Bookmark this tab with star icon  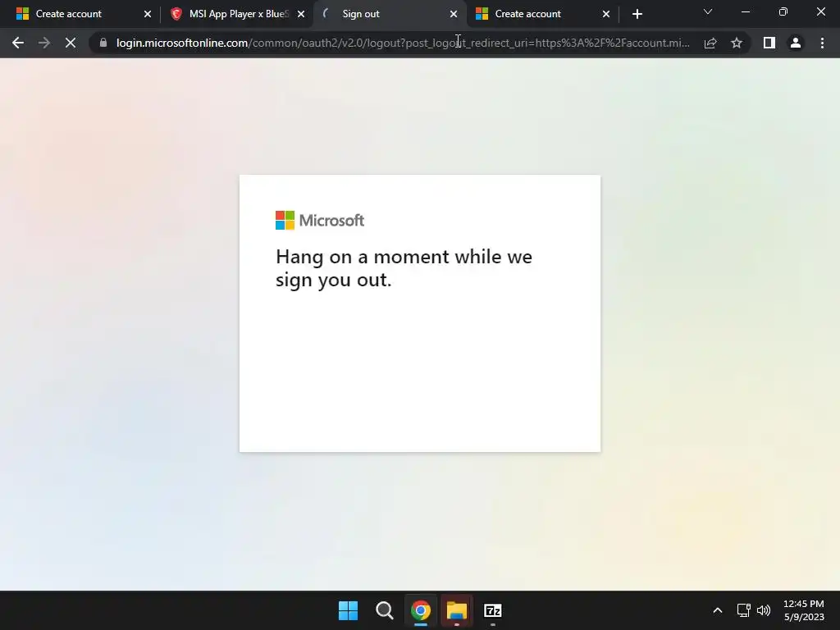point(737,43)
